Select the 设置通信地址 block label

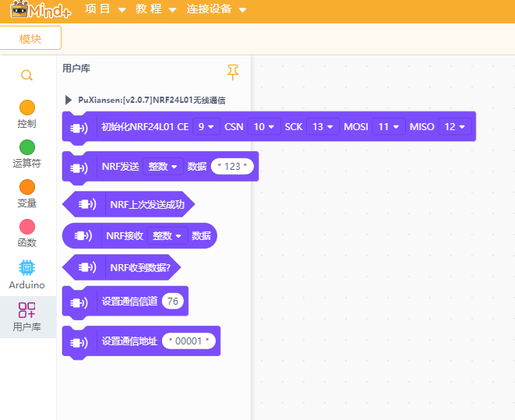[x=129, y=341]
